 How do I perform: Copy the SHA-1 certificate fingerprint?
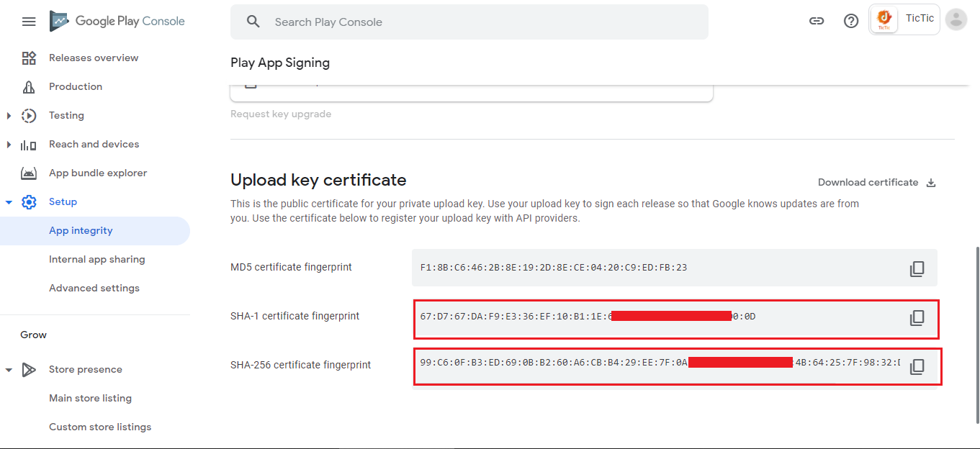coord(917,318)
